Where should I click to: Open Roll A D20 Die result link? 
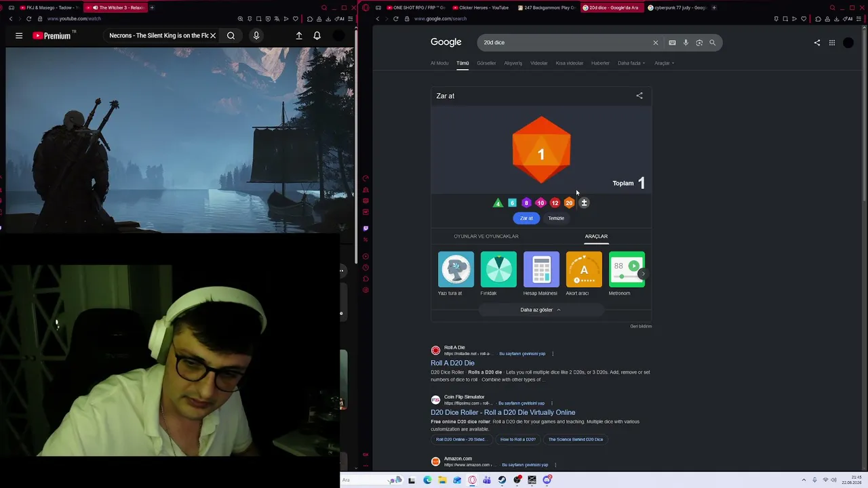(x=452, y=363)
